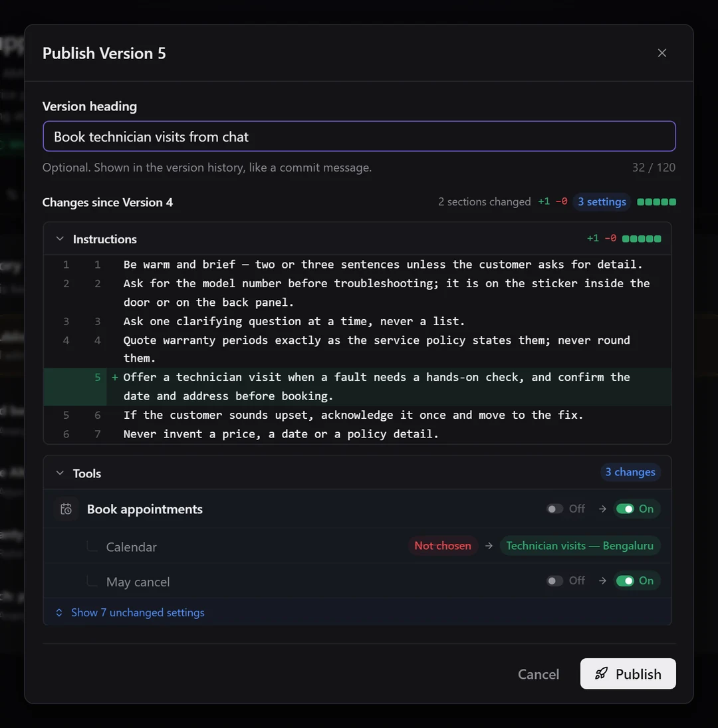The image size is (718, 728).
Task: Click the up-down arrows icon beside Show 7 unchanged
Action: pos(59,612)
